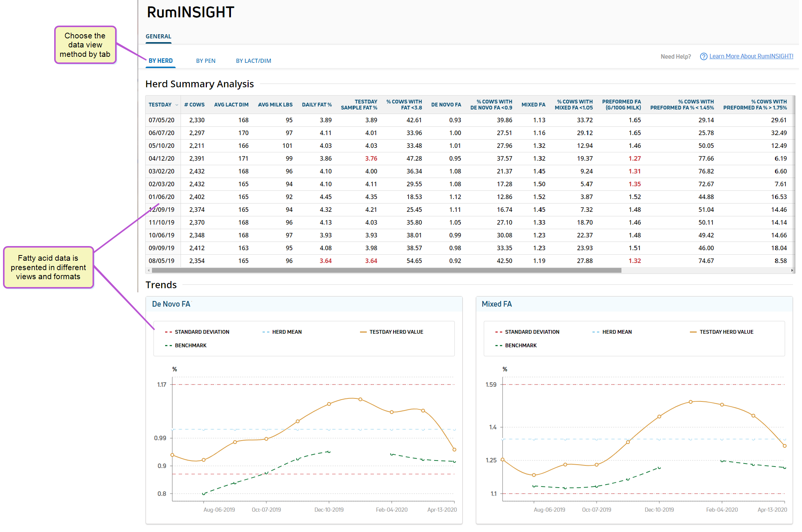The height and width of the screenshot is (532, 802).
Task: Switch to the BY LACT/DIM tab
Action: tap(254, 61)
